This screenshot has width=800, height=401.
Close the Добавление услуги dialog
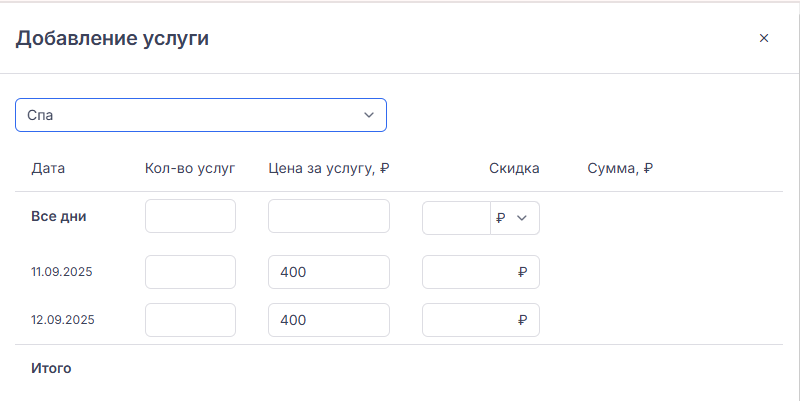coord(764,38)
